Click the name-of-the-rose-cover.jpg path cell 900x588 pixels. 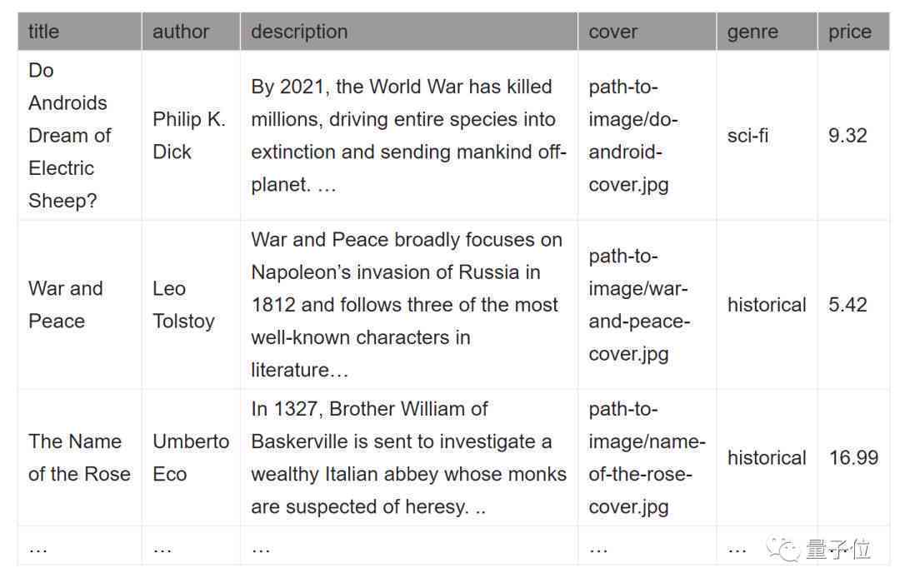647,458
